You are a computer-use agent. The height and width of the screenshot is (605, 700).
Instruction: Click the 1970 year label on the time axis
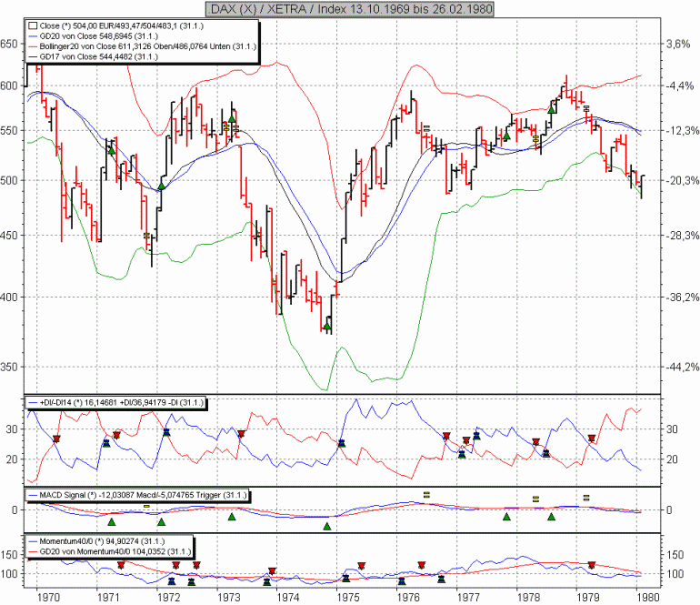coord(48,598)
